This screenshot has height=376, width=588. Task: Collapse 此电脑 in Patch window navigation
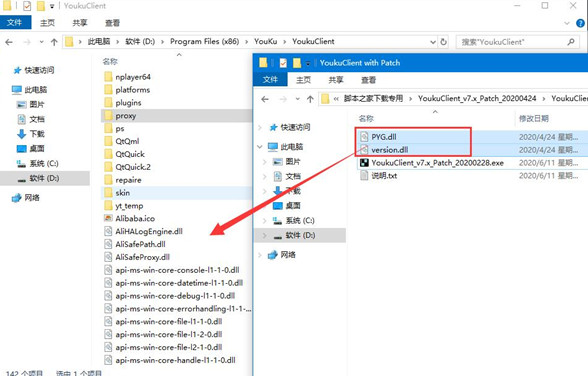pyautogui.click(x=260, y=147)
